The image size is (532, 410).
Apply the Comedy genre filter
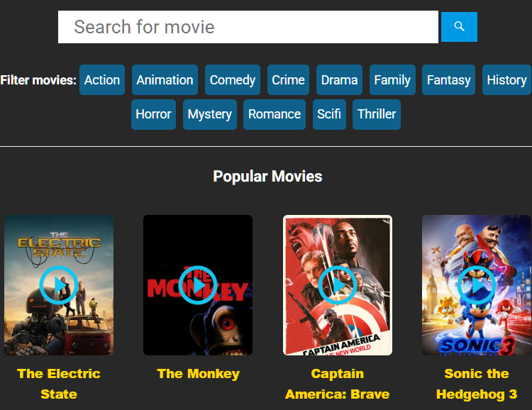[x=232, y=80]
